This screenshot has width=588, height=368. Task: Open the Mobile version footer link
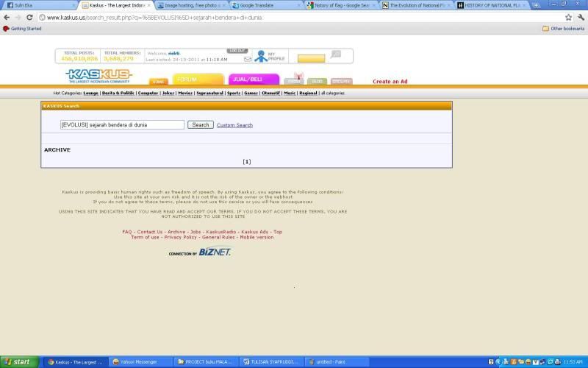(x=257, y=237)
